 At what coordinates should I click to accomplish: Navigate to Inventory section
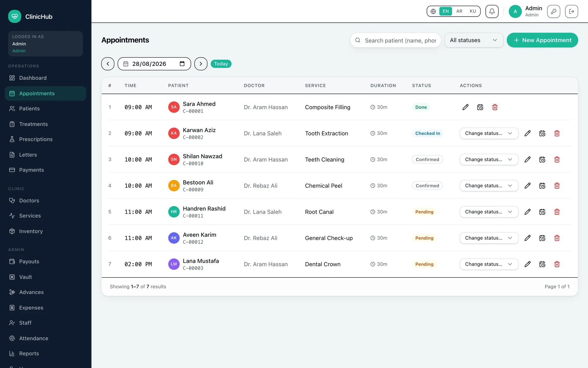pos(46,231)
